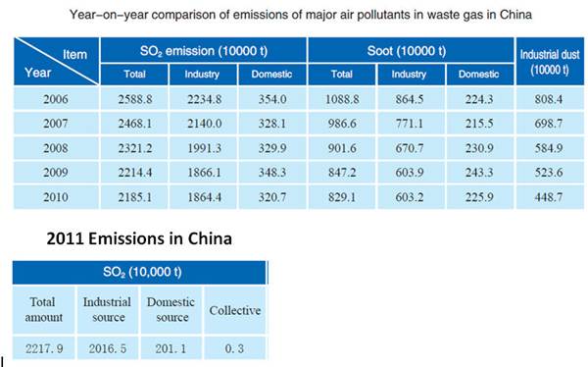Select 2009 soot domestic value 243.3
Screen dimensions: 588x367
click(x=479, y=173)
